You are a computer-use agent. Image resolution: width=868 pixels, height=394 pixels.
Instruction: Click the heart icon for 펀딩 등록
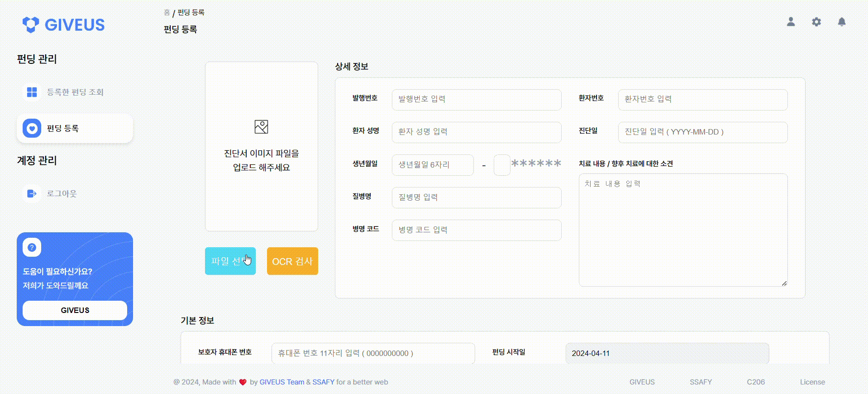[x=32, y=128]
